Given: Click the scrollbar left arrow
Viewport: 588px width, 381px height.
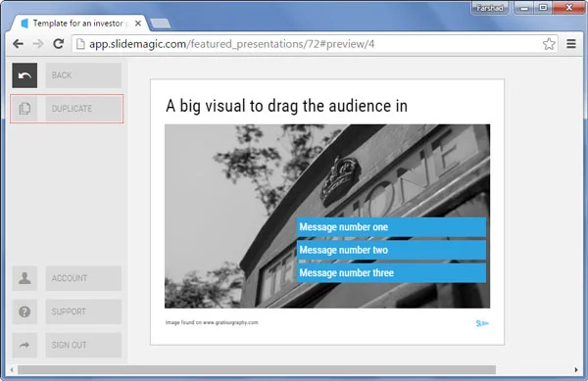Looking at the screenshot, I should point(12,370).
